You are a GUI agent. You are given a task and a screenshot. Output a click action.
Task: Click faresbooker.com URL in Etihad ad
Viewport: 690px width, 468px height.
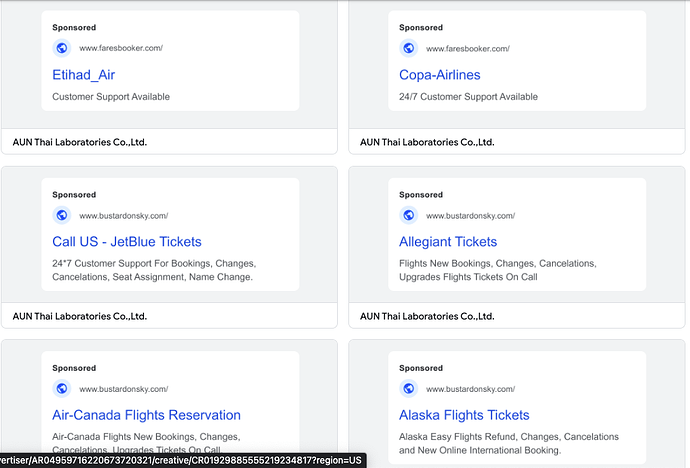pyautogui.click(x=121, y=48)
